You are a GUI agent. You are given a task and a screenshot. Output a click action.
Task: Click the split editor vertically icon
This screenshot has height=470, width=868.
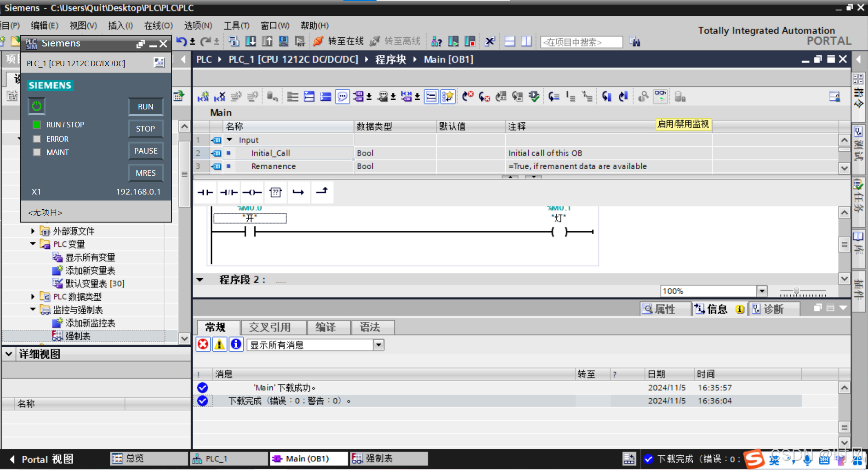point(526,41)
